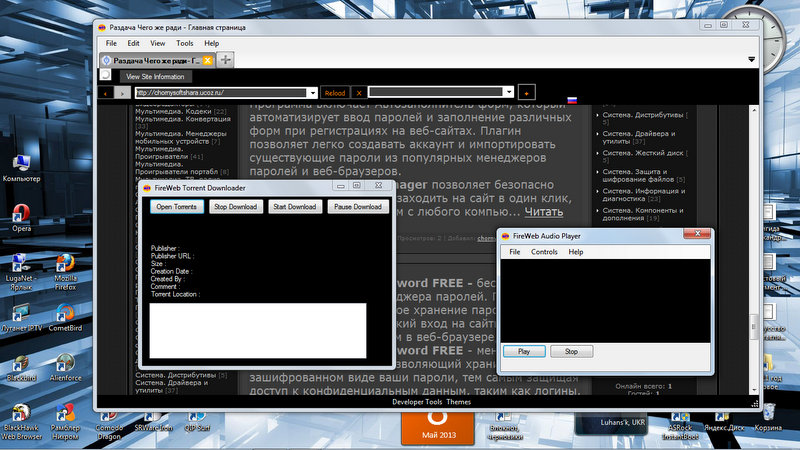
Task: Click the Читать link in the article
Action: click(544, 212)
